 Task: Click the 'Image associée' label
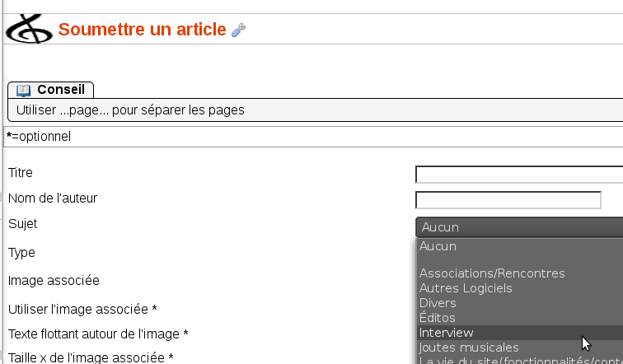tap(54, 281)
